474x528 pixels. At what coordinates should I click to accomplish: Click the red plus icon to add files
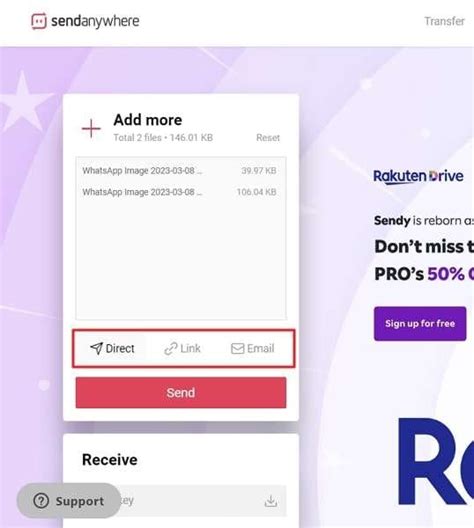click(91, 128)
